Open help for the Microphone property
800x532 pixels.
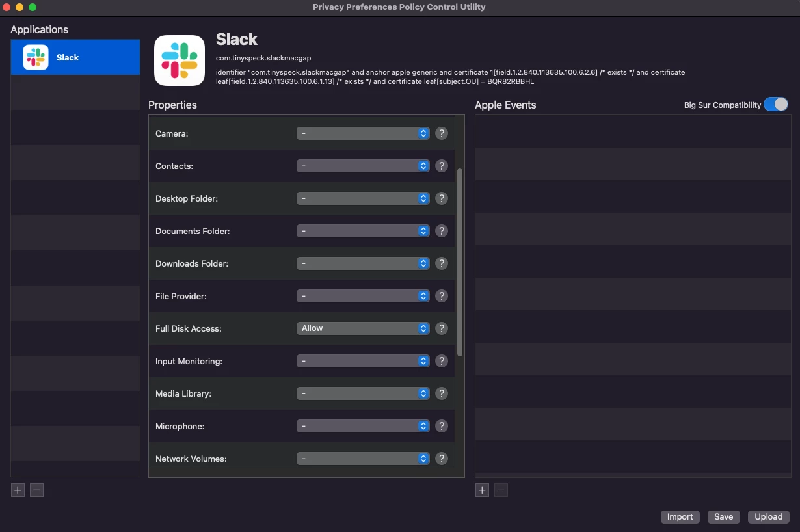tap(442, 426)
